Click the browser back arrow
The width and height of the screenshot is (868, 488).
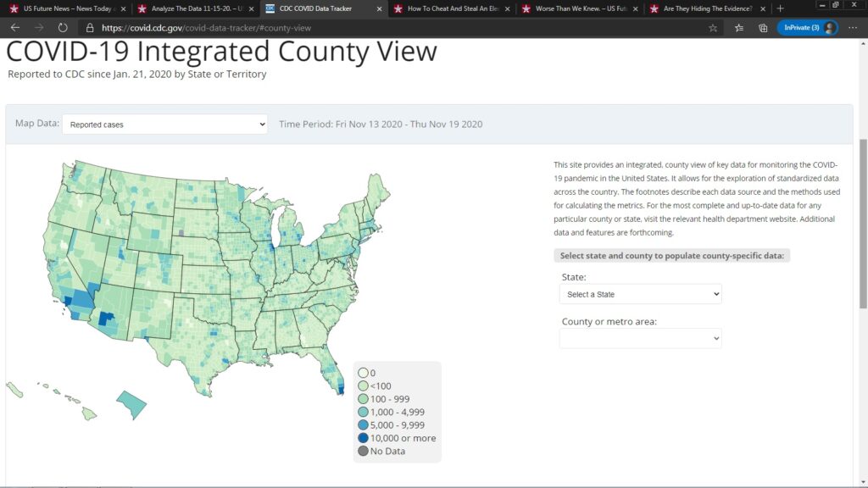(x=14, y=27)
